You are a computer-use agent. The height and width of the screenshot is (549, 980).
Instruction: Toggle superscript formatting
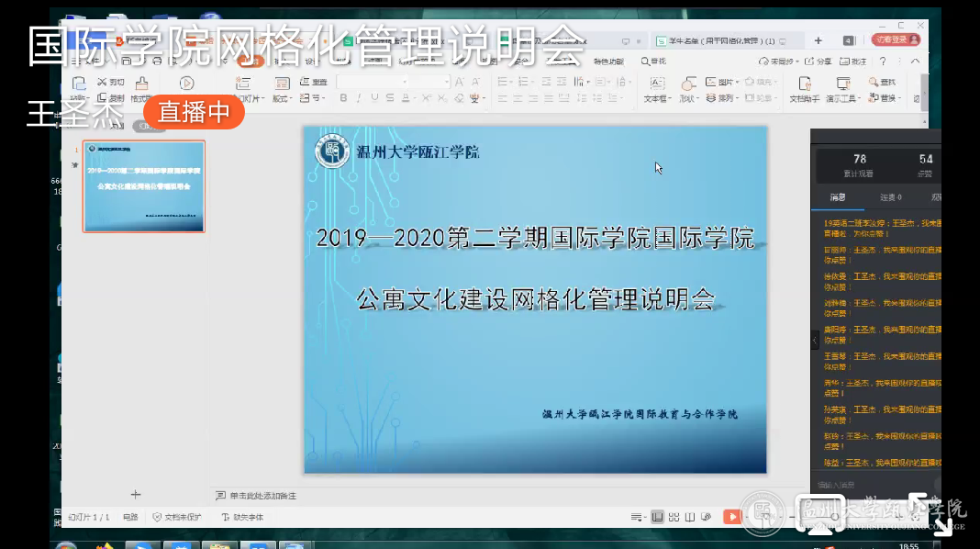(x=427, y=98)
